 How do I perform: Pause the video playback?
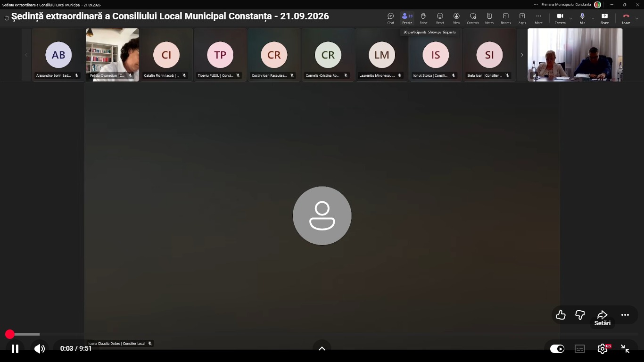pyautogui.click(x=15, y=349)
